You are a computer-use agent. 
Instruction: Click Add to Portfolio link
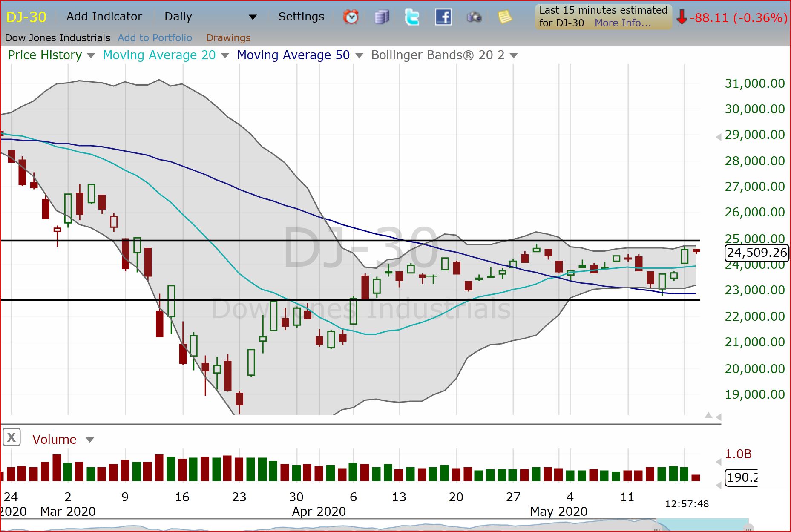(155, 38)
